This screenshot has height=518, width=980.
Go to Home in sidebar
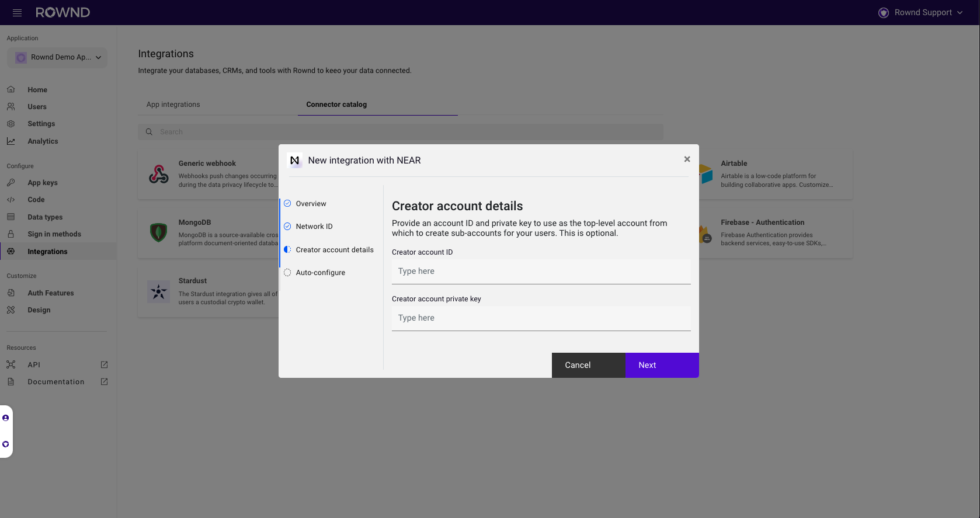click(x=37, y=90)
